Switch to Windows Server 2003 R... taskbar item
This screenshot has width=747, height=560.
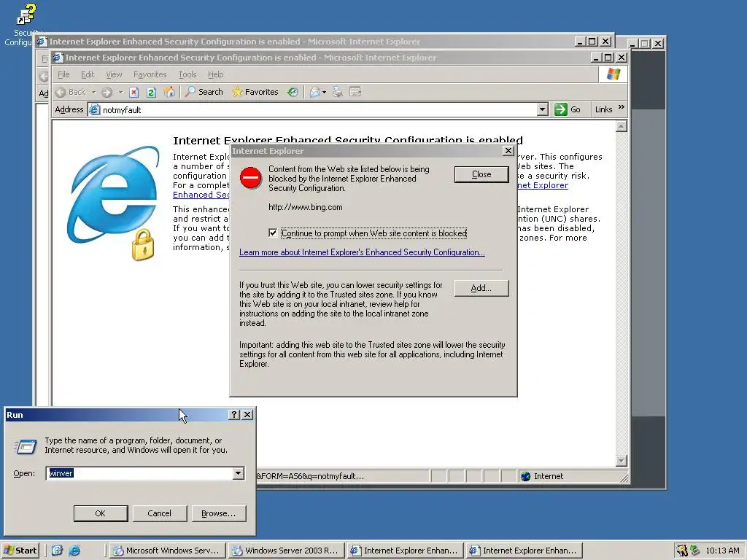pyautogui.click(x=286, y=551)
